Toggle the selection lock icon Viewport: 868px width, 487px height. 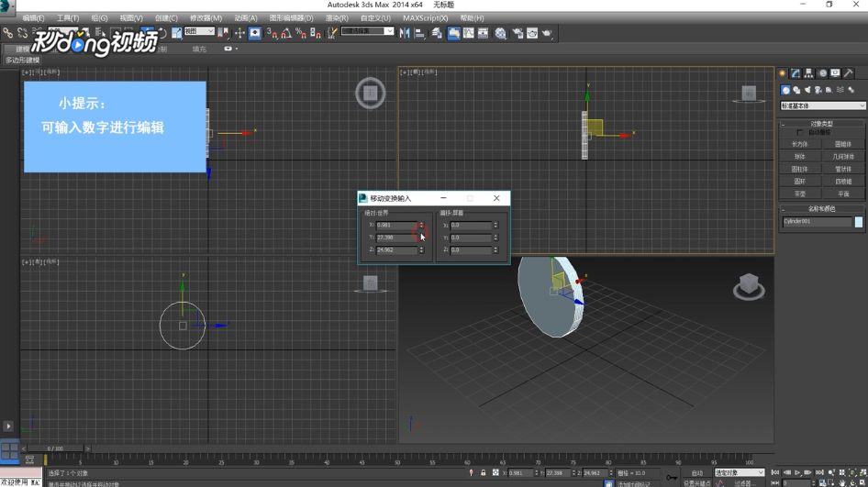point(484,472)
